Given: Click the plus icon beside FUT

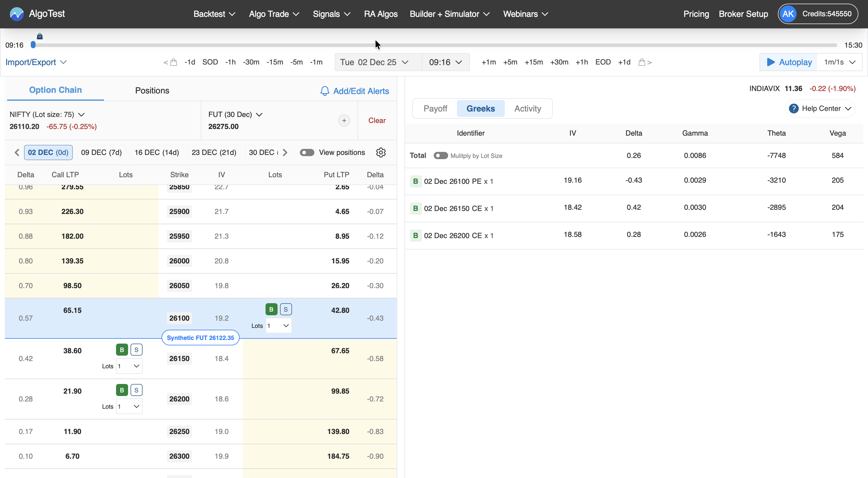Looking at the screenshot, I should tap(344, 121).
